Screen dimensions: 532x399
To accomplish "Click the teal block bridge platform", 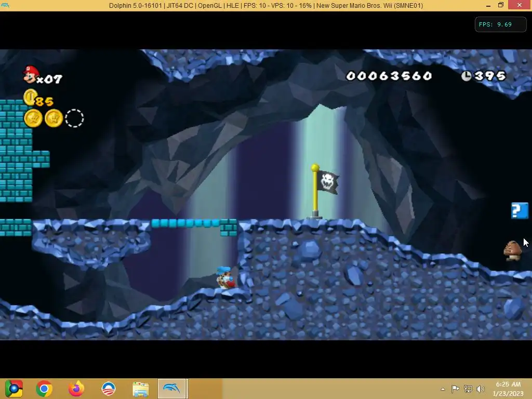I will (x=186, y=223).
